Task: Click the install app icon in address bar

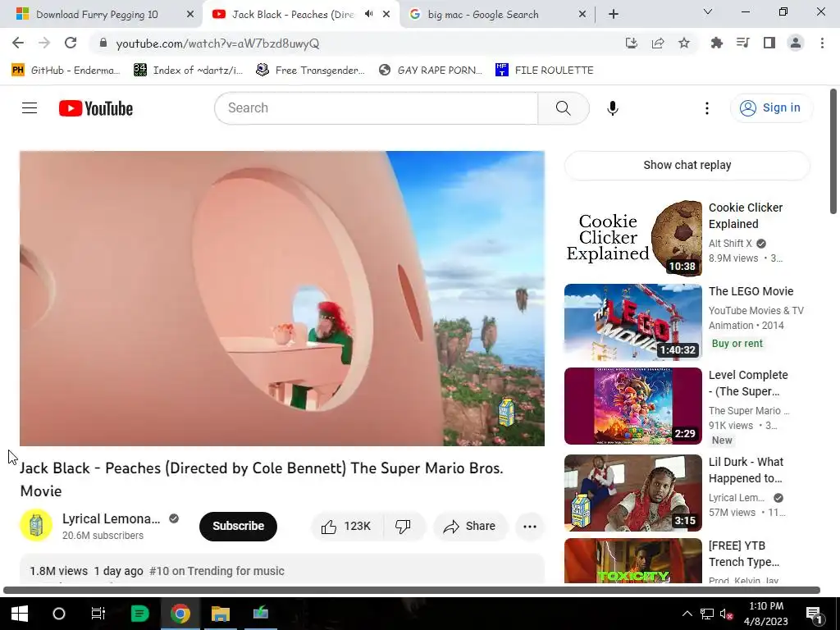Action: point(632,43)
